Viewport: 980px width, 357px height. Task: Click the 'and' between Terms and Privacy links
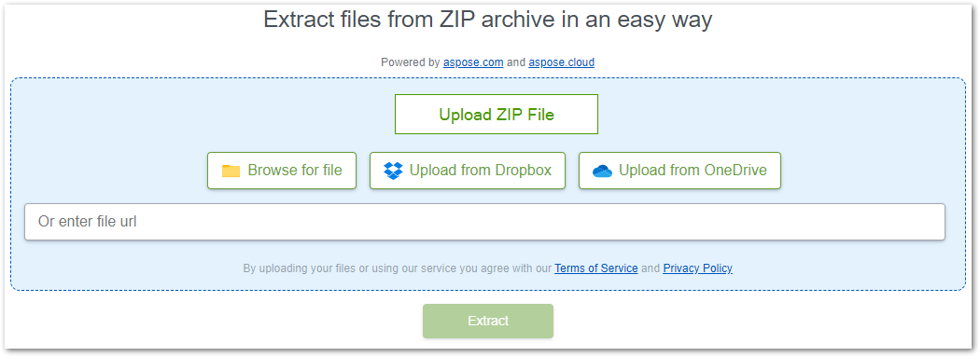pyautogui.click(x=651, y=268)
